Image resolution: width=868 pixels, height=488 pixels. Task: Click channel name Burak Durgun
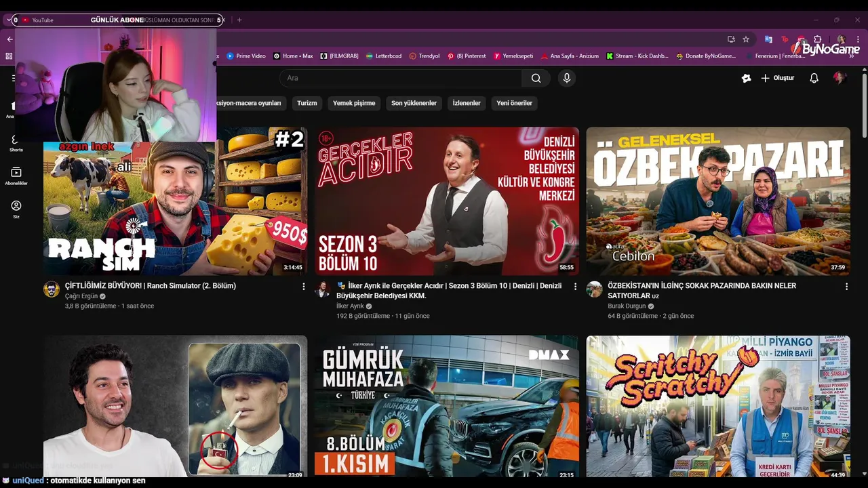(627, 306)
